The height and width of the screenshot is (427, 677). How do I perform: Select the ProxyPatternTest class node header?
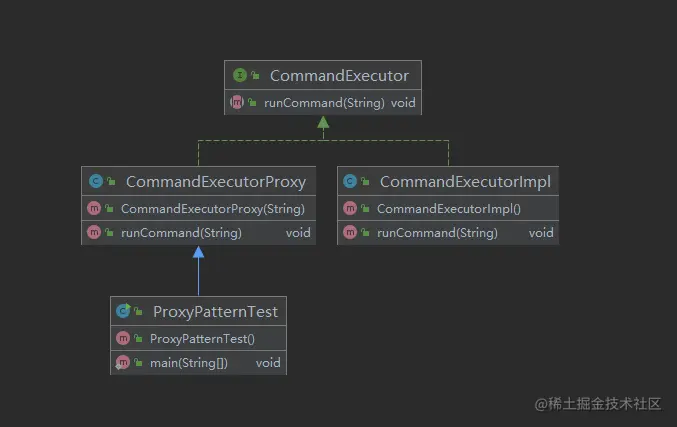point(198,311)
